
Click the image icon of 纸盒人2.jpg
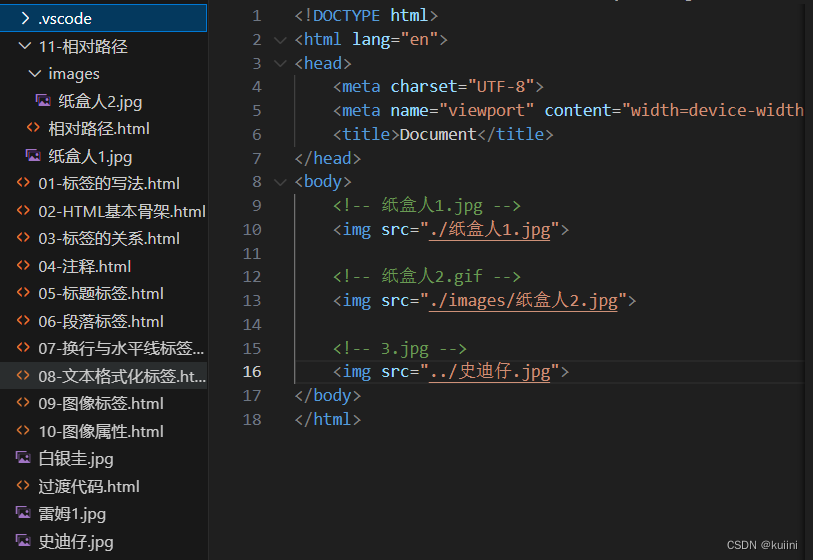pyautogui.click(x=43, y=100)
